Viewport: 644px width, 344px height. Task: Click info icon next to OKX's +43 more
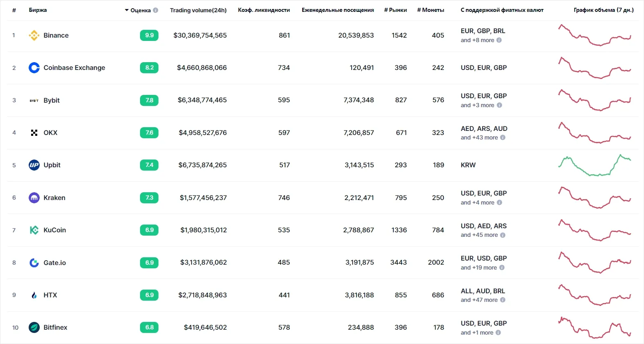(x=503, y=137)
